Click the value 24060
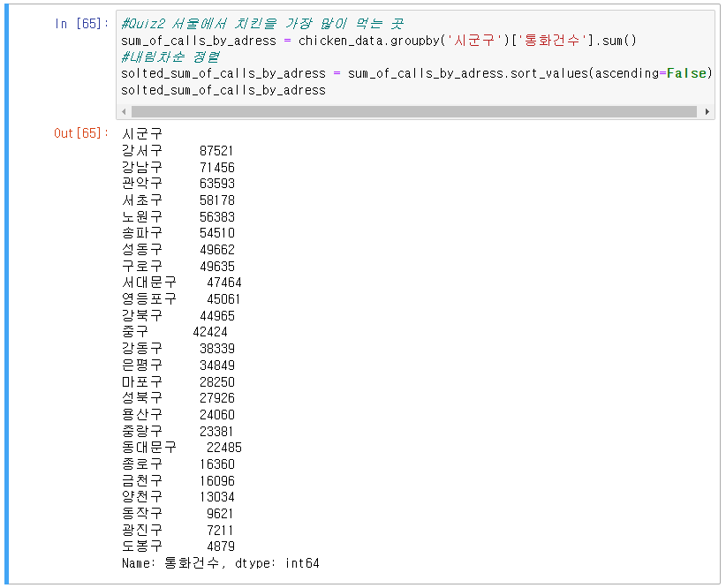 coord(217,415)
